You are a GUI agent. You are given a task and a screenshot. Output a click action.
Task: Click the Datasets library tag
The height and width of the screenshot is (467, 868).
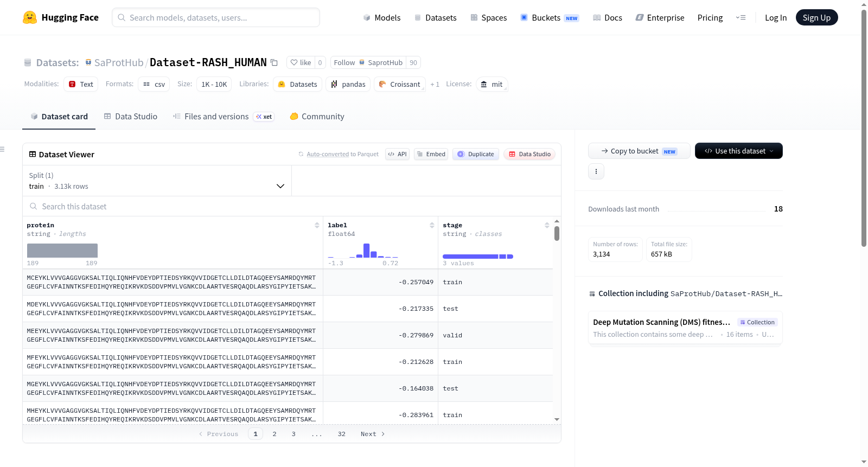pyautogui.click(x=297, y=84)
